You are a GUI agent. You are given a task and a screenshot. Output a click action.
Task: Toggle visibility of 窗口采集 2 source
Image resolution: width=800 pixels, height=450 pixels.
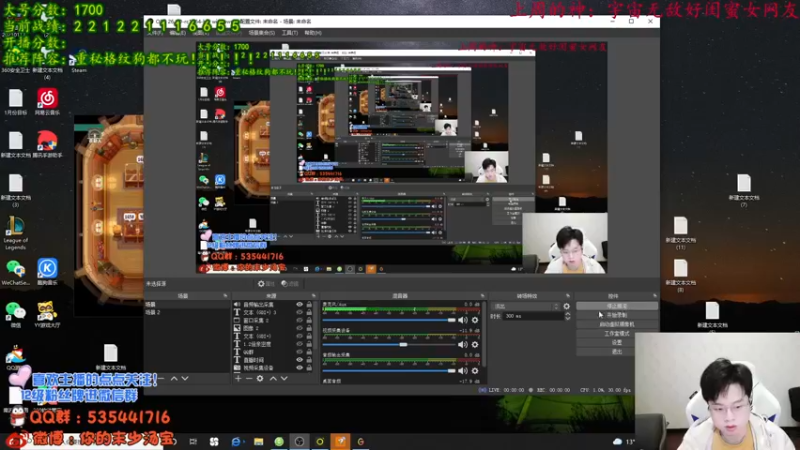(299, 320)
